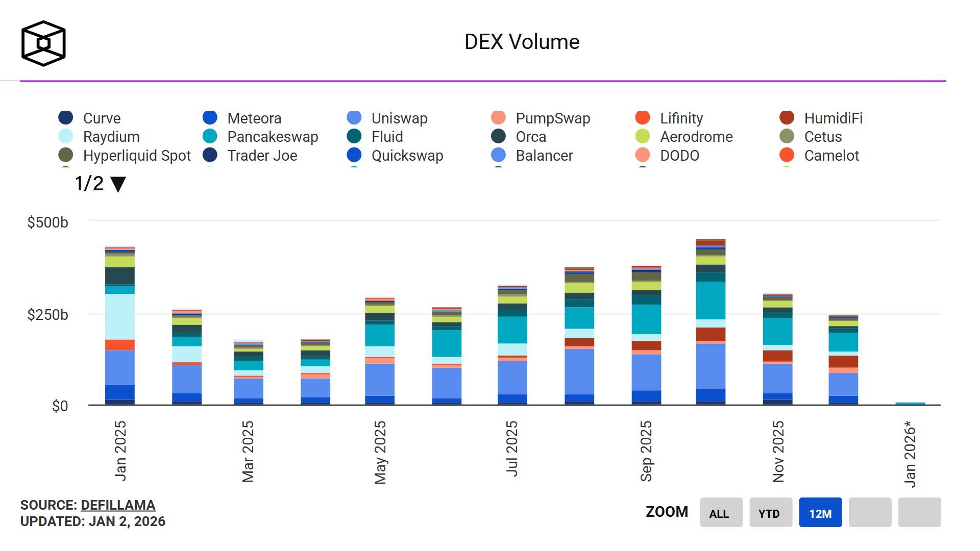Click the Cetus legend color swatch
Image resolution: width=980 pixels, height=551 pixels.
click(x=787, y=137)
